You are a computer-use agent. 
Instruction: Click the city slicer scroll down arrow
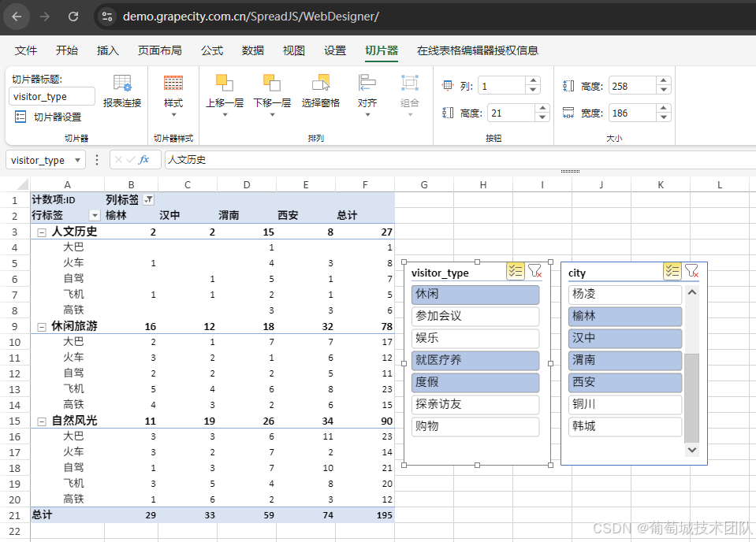[x=692, y=450]
